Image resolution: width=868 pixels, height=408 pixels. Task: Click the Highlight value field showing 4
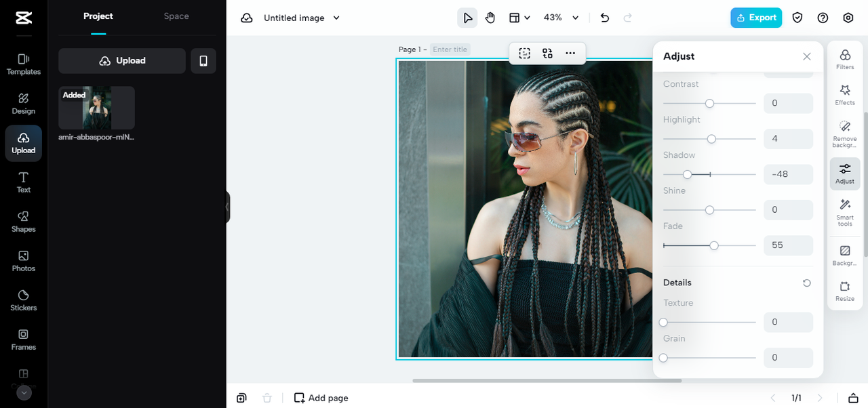click(x=788, y=138)
